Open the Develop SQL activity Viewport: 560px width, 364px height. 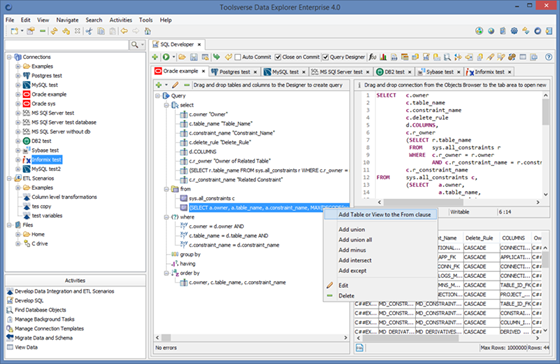tap(29, 301)
